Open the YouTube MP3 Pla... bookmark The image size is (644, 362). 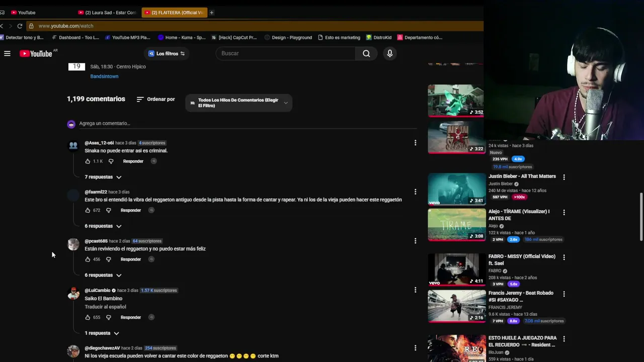point(127,37)
